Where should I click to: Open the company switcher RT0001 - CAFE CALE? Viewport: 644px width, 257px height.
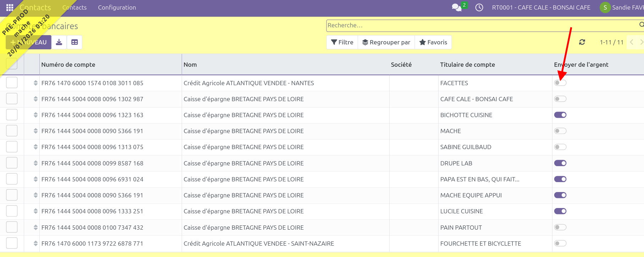pos(541,7)
